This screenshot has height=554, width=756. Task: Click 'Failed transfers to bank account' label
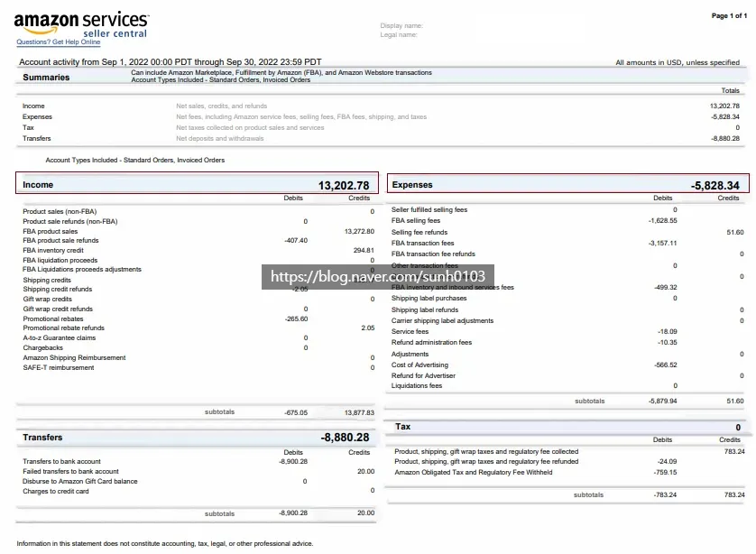[70, 472]
